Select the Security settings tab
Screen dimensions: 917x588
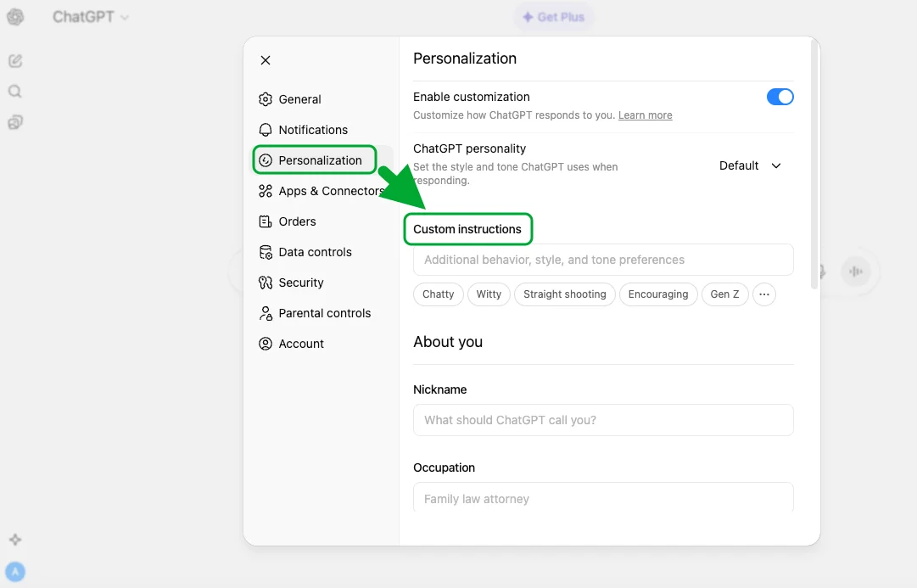point(301,283)
